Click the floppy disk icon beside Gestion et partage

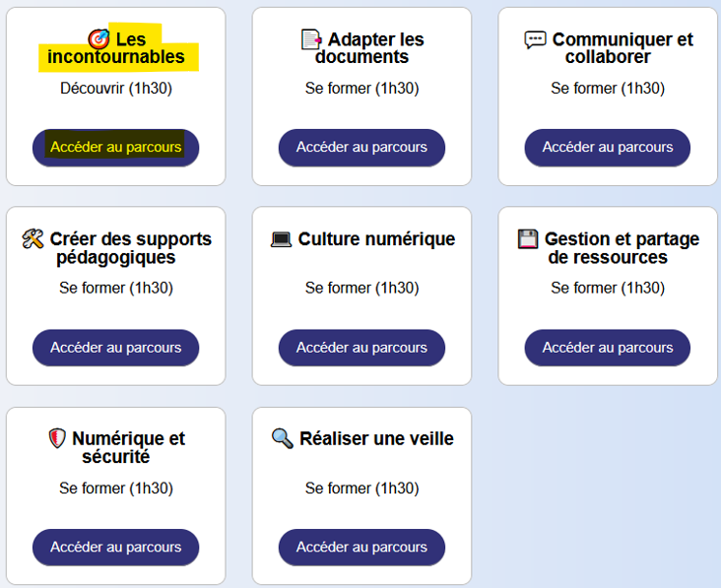pyautogui.click(x=528, y=239)
